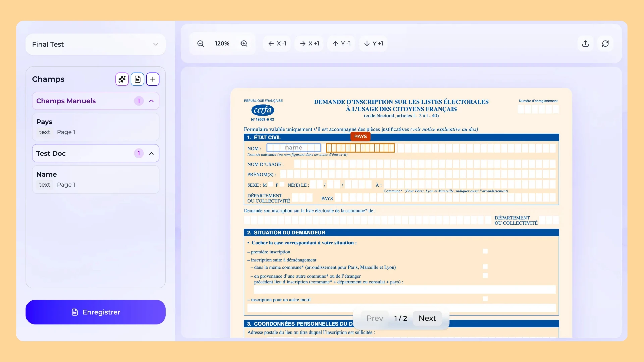The height and width of the screenshot is (362, 644).
Task: Click the text type tag under Pays
Action: coord(44,132)
